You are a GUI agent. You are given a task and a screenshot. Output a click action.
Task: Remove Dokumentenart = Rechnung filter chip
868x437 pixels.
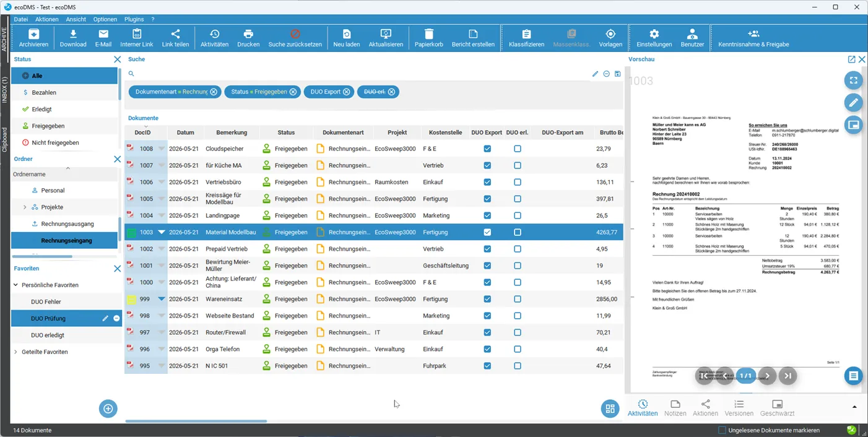tap(214, 92)
